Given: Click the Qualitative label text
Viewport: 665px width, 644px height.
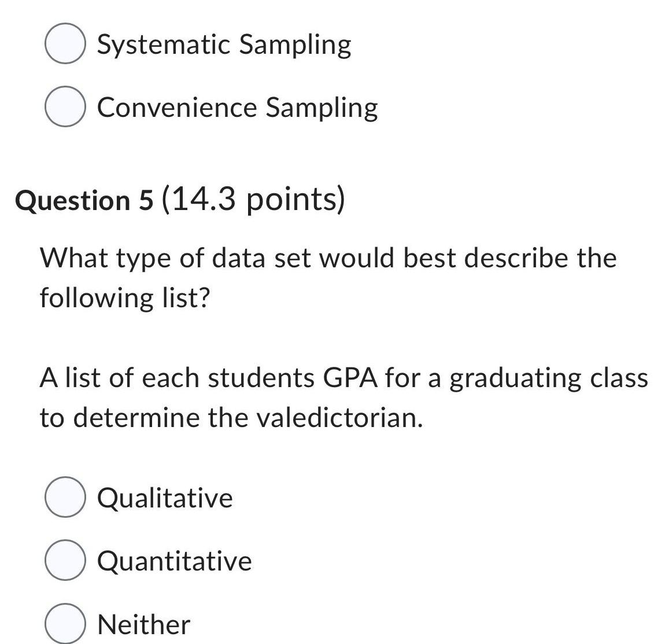Looking at the screenshot, I should coord(165,496).
